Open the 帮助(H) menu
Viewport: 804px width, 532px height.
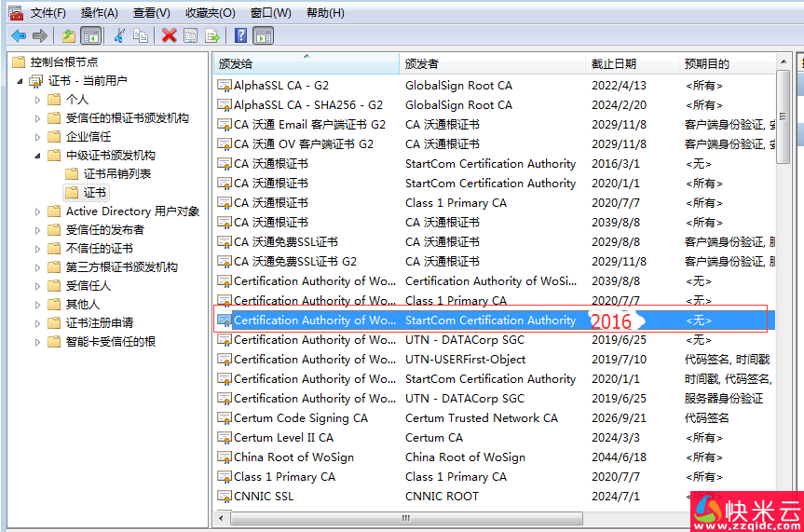(325, 13)
